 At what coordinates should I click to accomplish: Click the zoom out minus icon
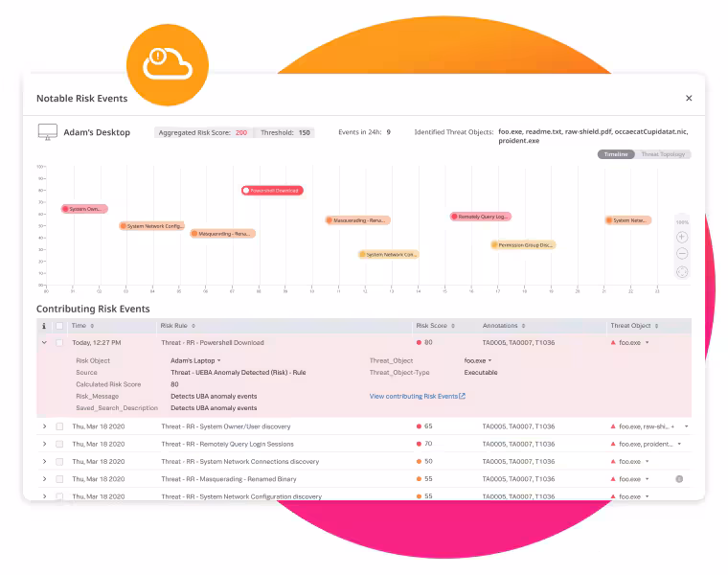coord(681,254)
